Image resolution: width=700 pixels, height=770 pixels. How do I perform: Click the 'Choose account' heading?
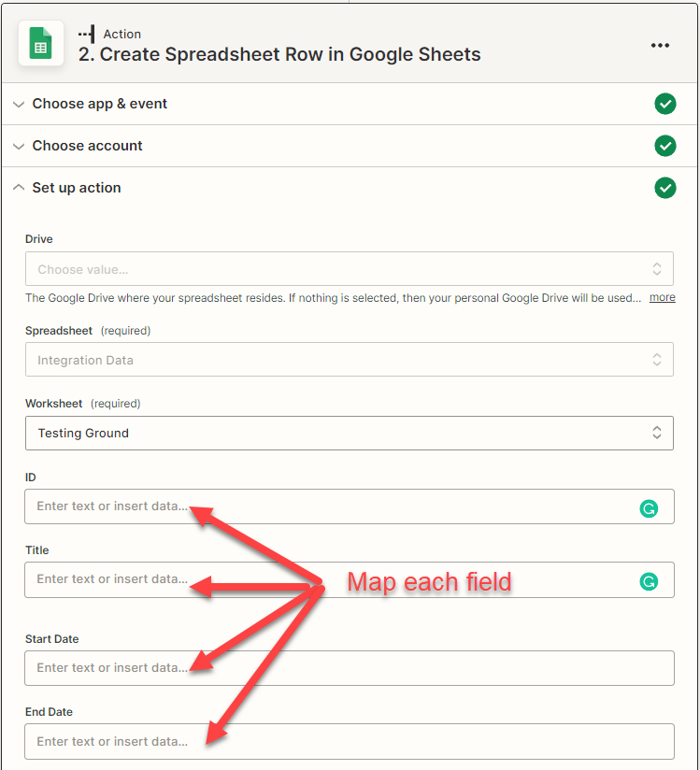click(88, 146)
